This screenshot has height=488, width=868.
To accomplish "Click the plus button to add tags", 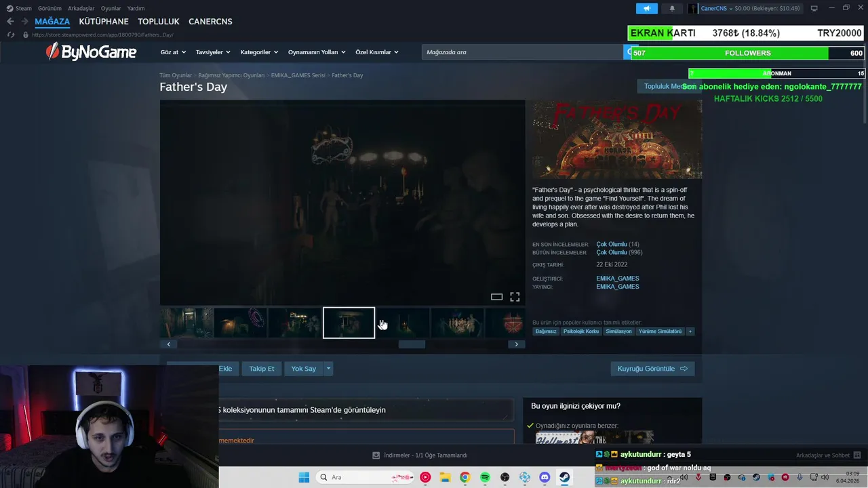I will (x=690, y=331).
